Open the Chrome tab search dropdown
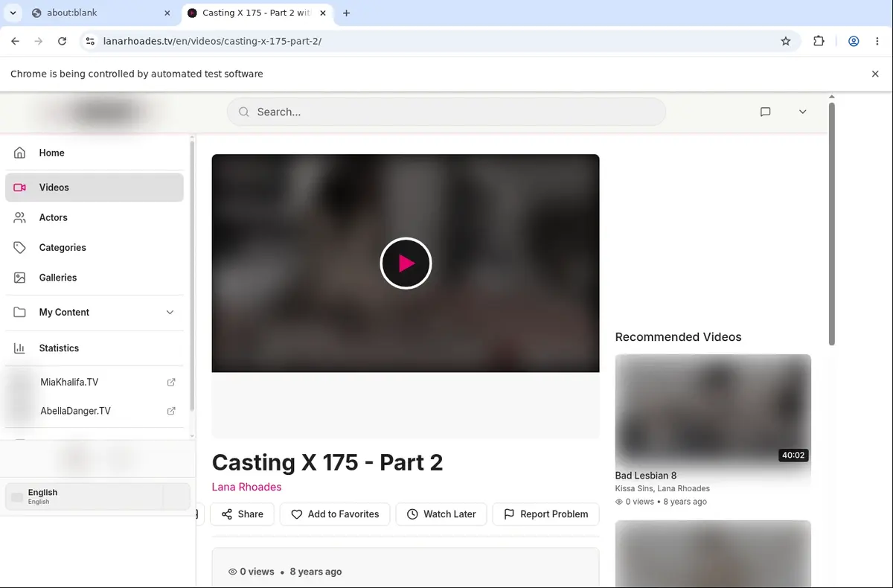Viewport: 893px width, 588px height. tap(13, 13)
